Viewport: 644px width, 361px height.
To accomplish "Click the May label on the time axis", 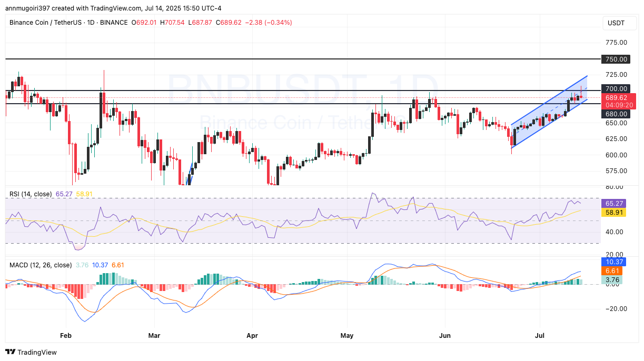I will pos(347,335).
